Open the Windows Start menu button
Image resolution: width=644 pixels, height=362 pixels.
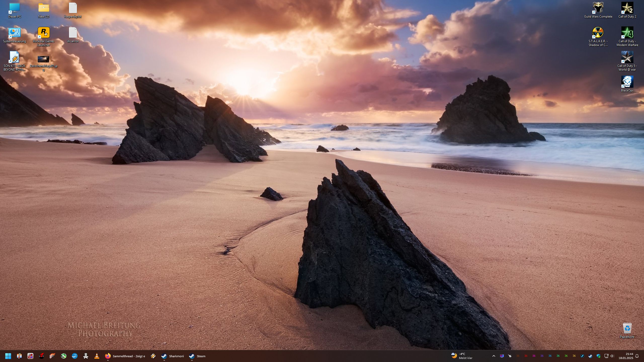pos(8,356)
